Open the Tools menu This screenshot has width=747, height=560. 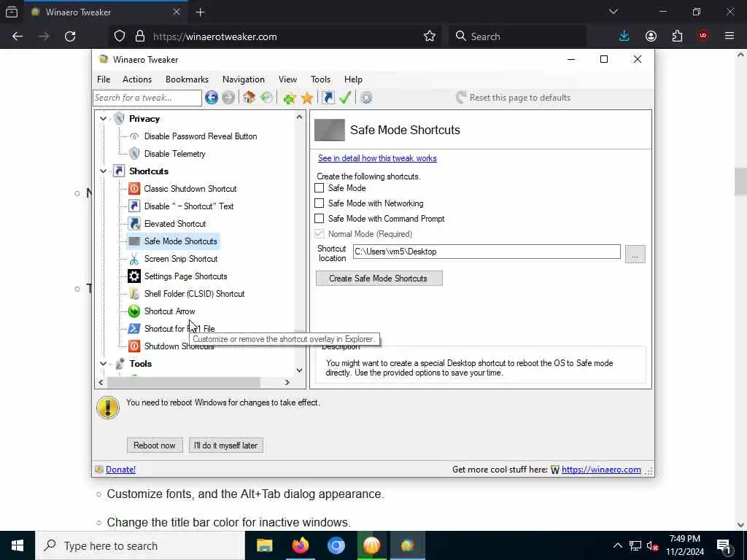tap(321, 79)
